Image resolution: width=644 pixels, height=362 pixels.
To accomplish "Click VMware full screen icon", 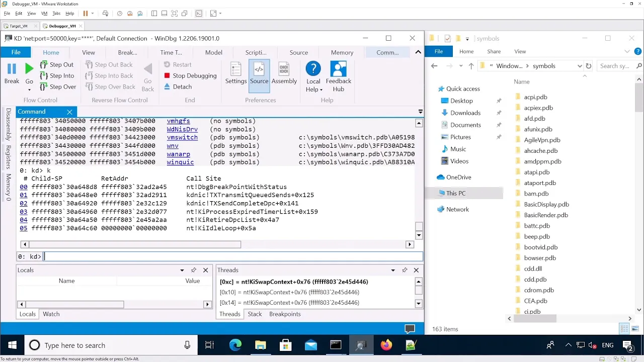I will [175, 14].
